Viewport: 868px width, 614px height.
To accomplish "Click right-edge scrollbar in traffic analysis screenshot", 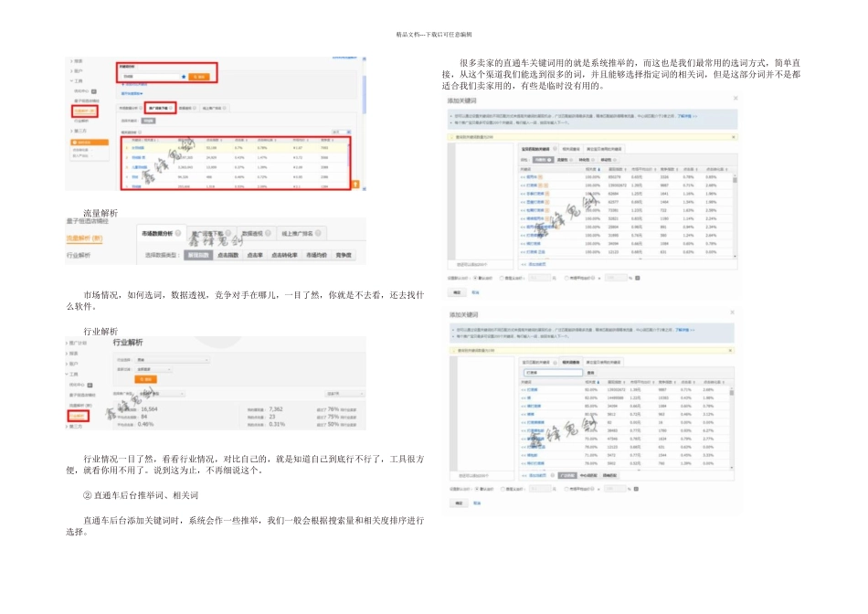I will tap(364, 124).
